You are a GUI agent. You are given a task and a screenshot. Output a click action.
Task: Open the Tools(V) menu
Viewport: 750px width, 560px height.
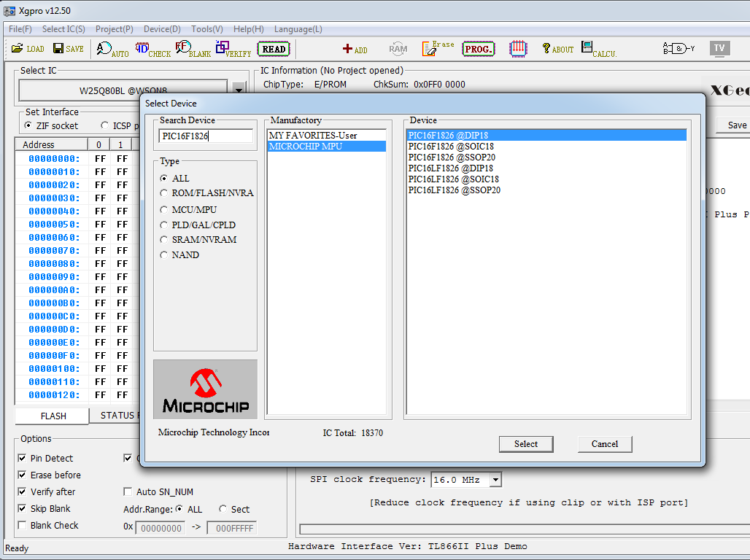pos(207,29)
